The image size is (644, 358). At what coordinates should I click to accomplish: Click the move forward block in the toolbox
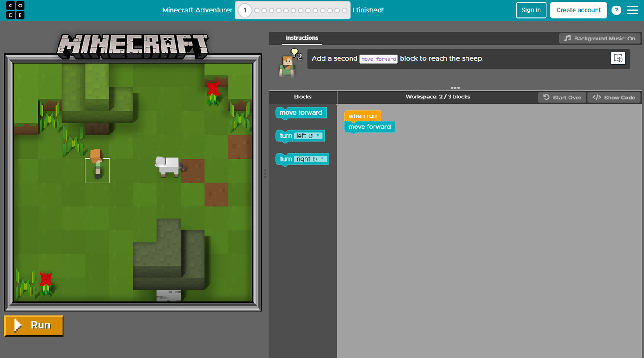[300, 113]
